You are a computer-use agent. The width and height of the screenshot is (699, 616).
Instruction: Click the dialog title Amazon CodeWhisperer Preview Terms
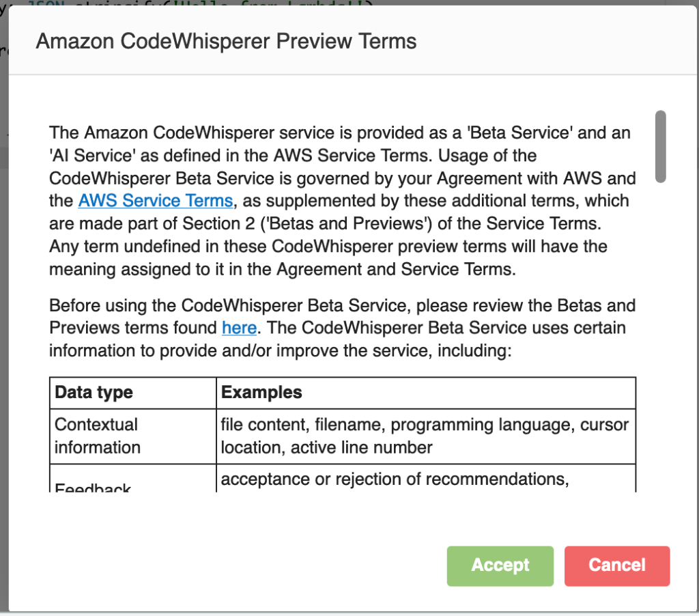tap(225, 41)
